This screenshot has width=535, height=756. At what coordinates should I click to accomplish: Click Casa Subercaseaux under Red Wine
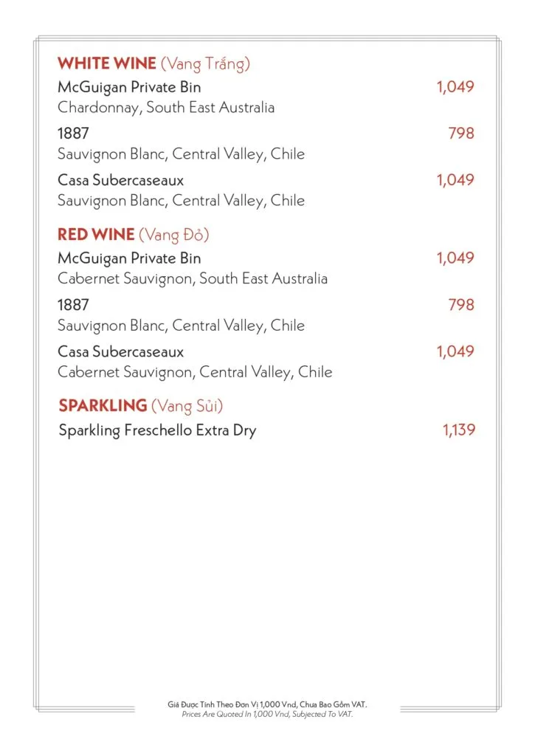(120, 351)
